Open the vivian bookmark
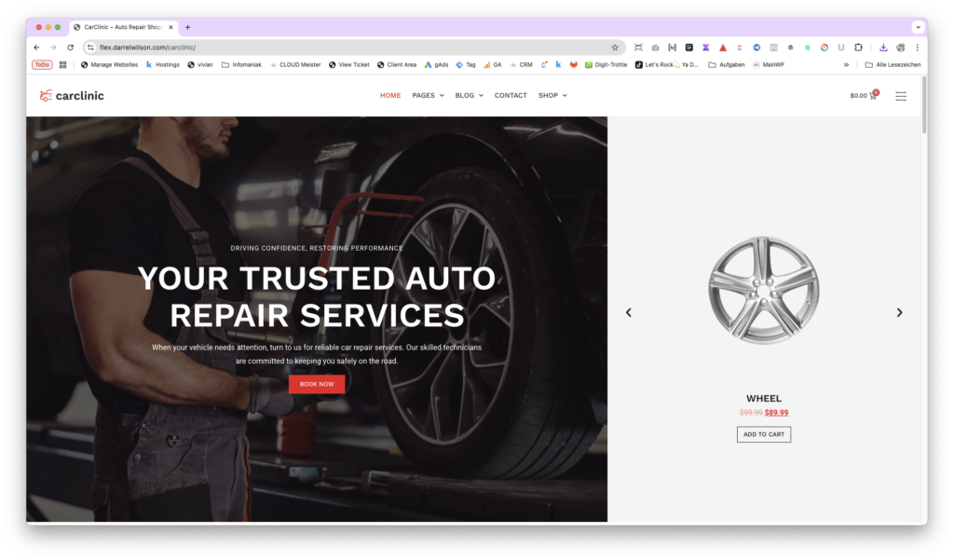Viewport: 954px width, 560px height. coord(200,64)
